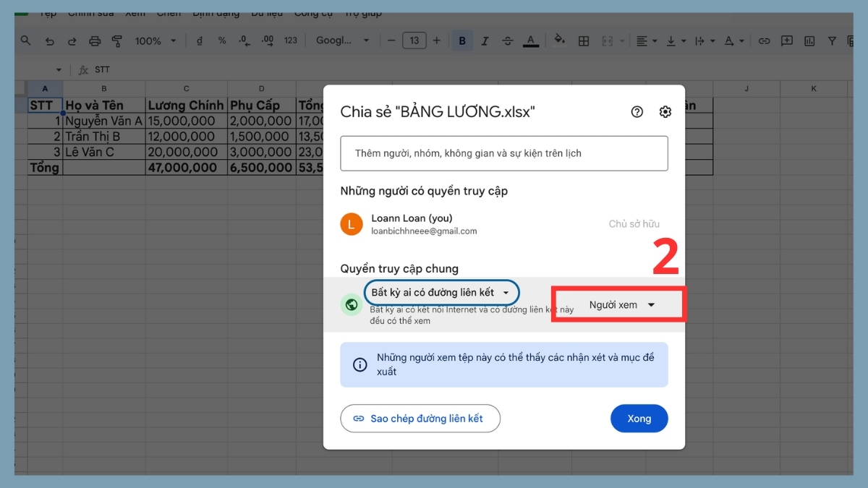The height and width of the screenshot is (488, 868).
Task: Toggle bold formatting
Action: tap(462, 40)
